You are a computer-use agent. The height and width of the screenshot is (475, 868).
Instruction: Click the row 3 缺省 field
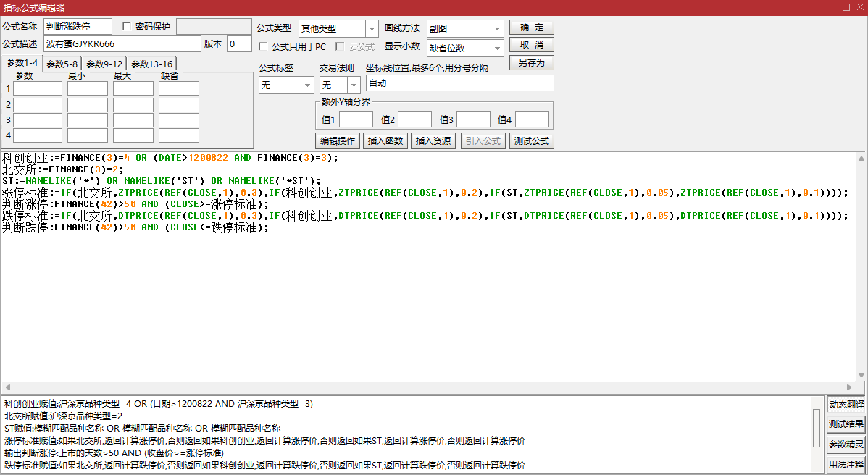[179, 120]
